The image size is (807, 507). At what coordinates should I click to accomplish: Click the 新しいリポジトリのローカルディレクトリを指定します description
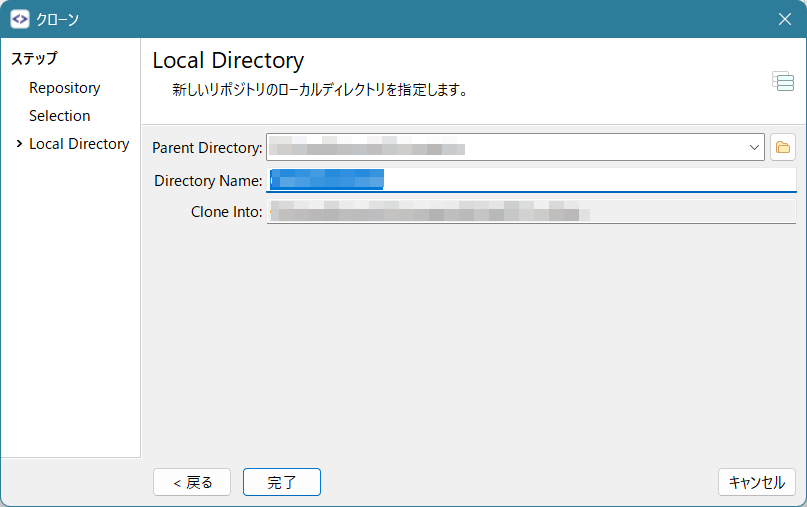click(320, 90)
